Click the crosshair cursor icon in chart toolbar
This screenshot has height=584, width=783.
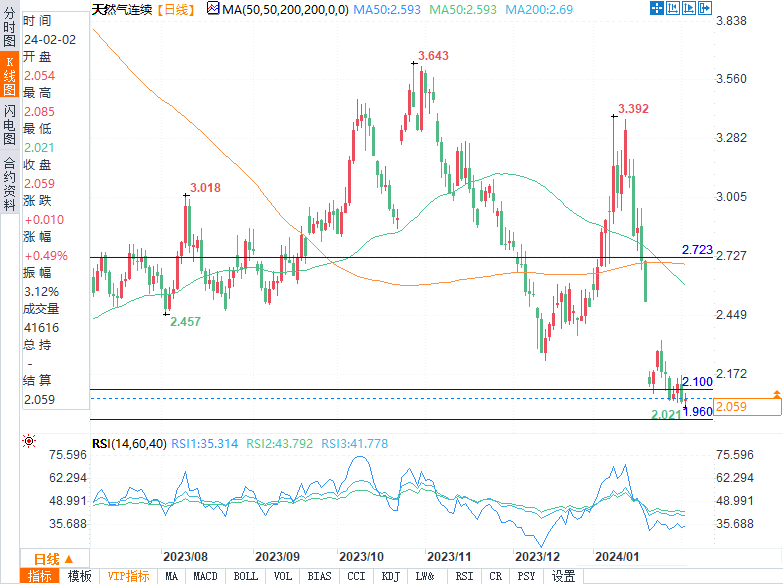[659, 8]
